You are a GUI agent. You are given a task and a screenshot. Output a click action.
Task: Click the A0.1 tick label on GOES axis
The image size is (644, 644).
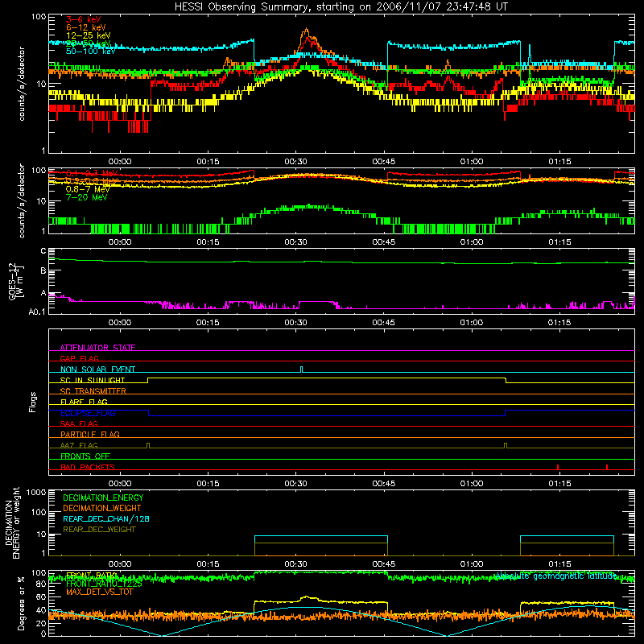(37, 312)
